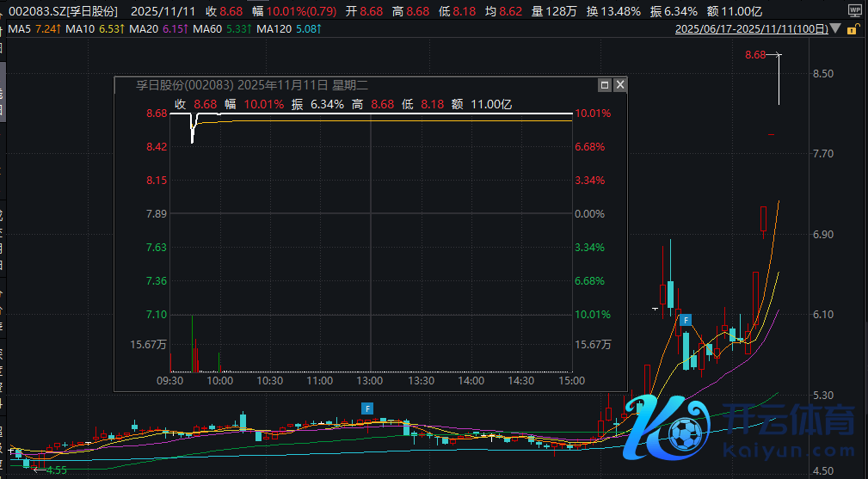Close the intraday popup window
Image resolution: width=868 pixels, height=479 pixels.
tap(619, 85)
